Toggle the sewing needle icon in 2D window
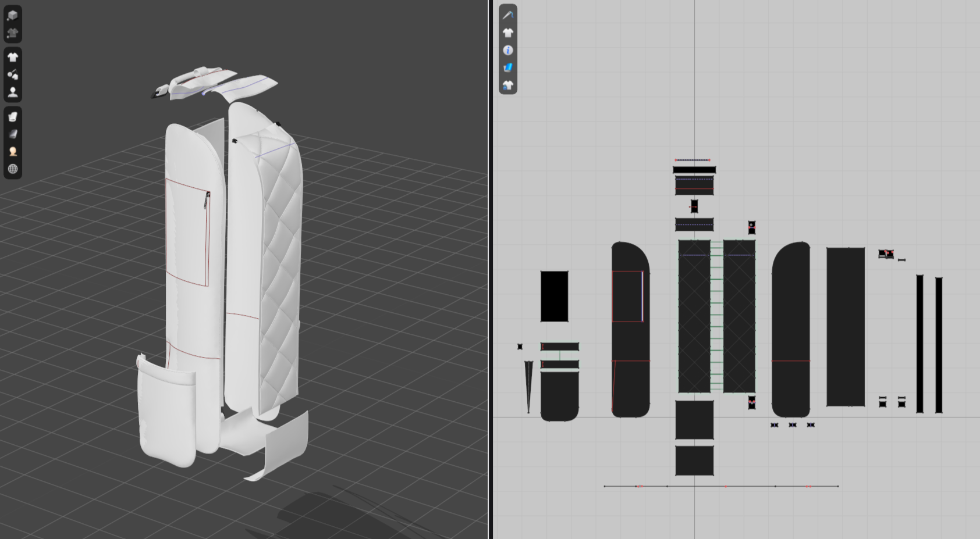The image size is (980, 539). click(508, 15)
